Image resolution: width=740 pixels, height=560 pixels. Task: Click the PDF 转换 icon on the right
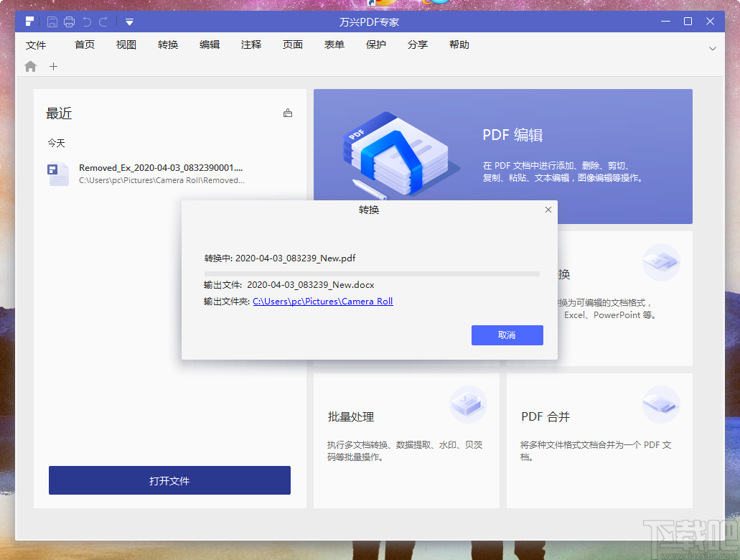(660, 263)
